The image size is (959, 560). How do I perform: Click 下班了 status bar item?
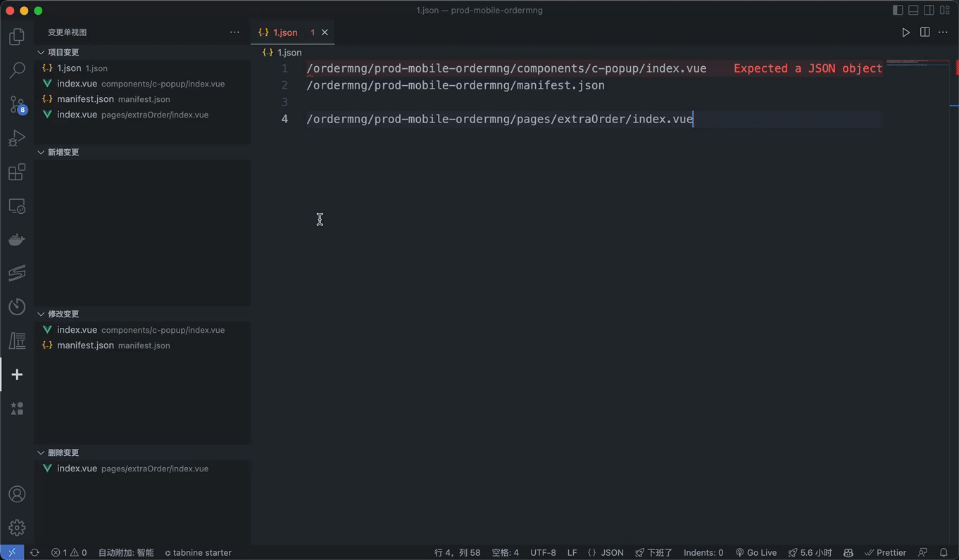click(653, 552)
